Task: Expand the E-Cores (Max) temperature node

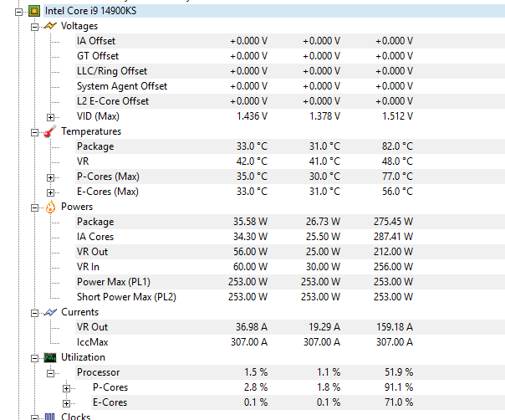Action: [x=50, y=192]
